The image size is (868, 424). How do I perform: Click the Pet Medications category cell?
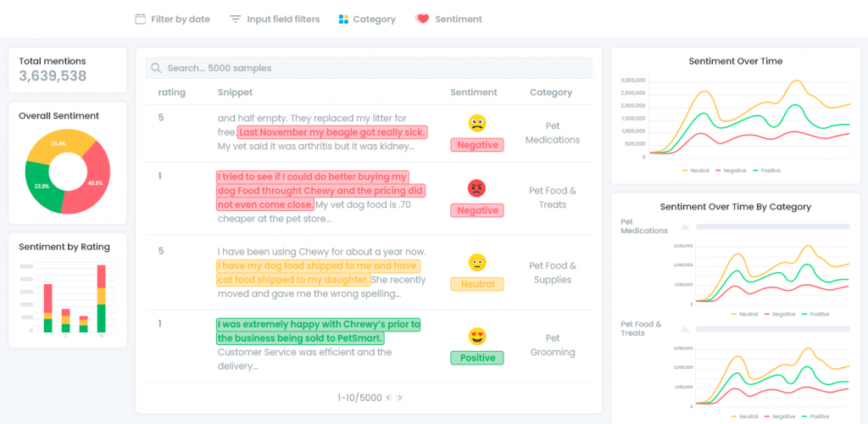click(x=553, y=133)
